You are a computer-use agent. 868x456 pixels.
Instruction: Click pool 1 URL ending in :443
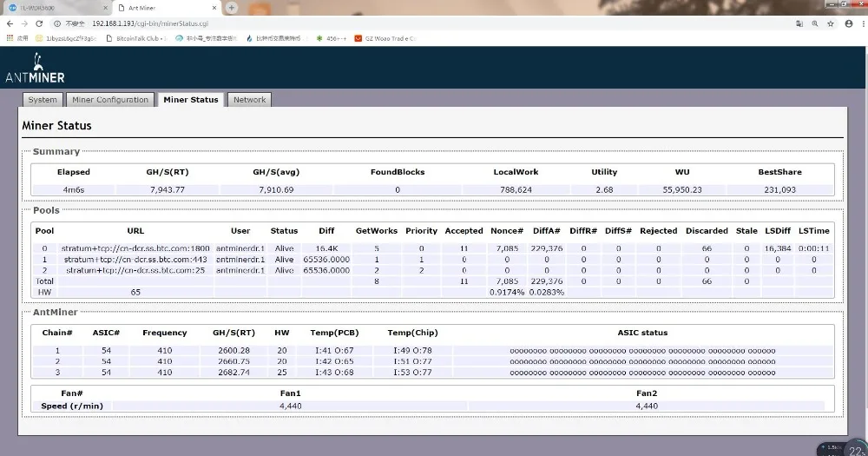pyautogui.click(x=135, y=260)
